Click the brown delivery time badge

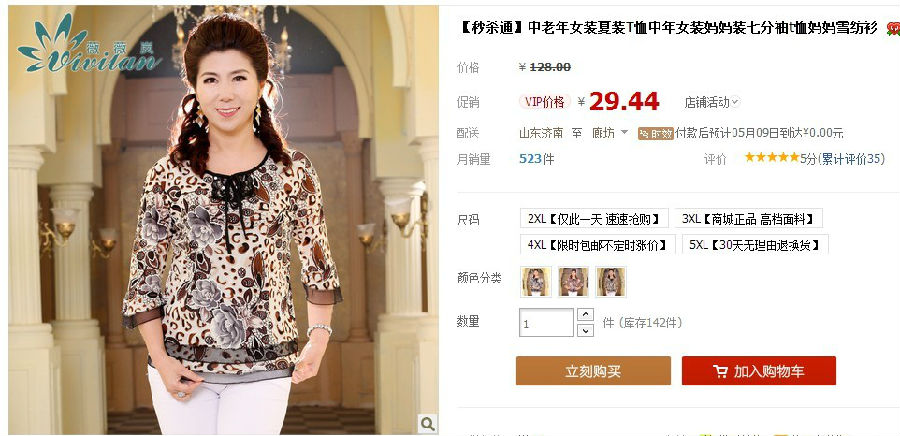coord(655,134)
